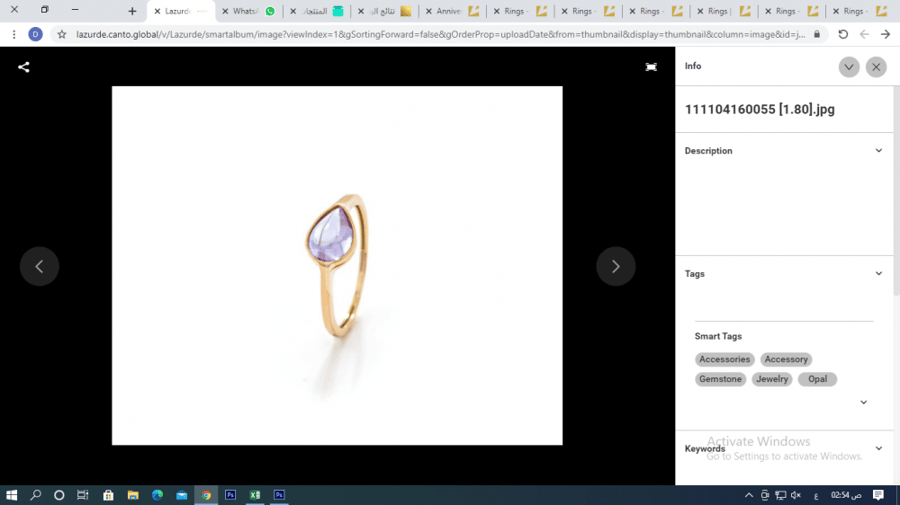The width and height of the screenshot is (900, 505).
Task: Open File Explorer from taskbar
Action: pos(133,495)
